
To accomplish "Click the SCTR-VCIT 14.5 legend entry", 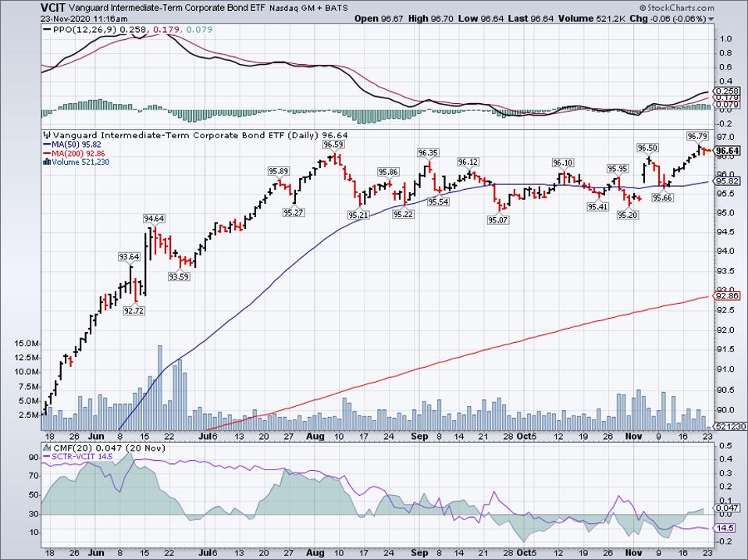I will tap(82, 457).
